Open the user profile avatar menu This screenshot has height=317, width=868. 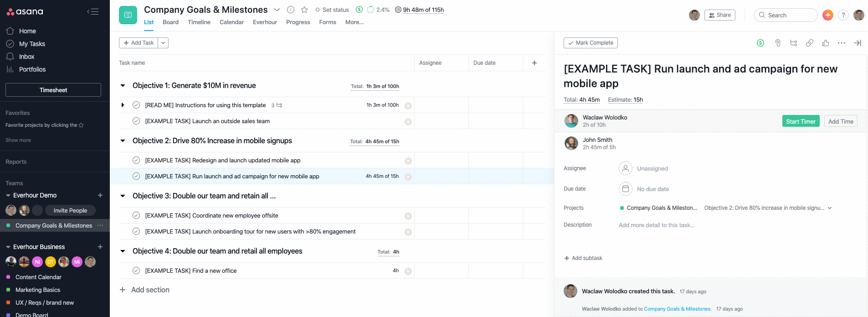tap(859, 15)
